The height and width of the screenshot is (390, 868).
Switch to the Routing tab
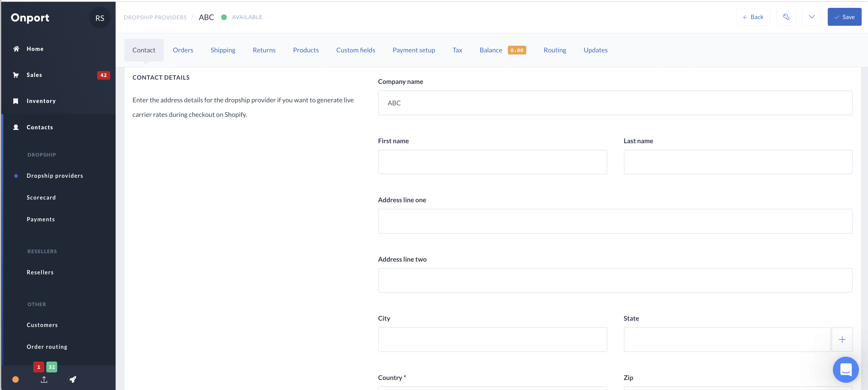point(555,50)
